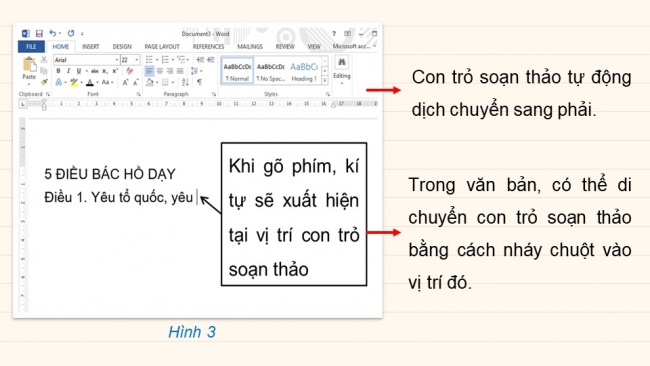Apply the Heading 1 style
This screenshot has height=366, width=650.
coord(304,71)
